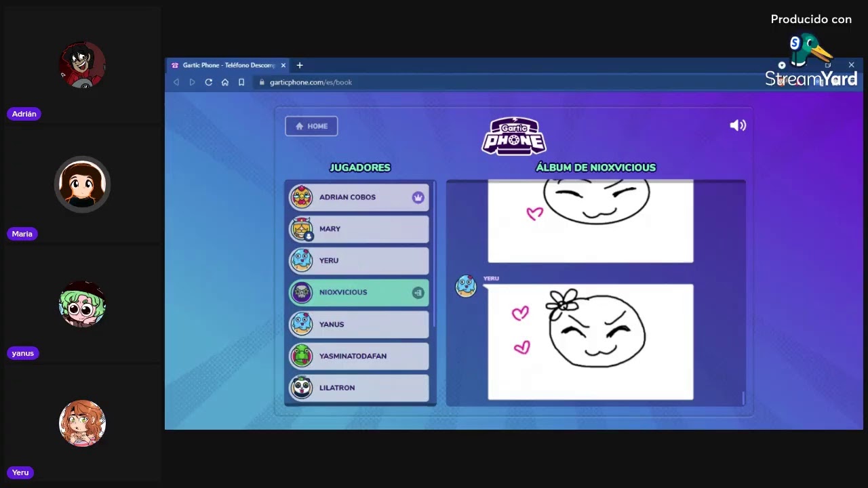This screenshot has width=868, height=488.
Task: Click Yeru avatar beside album drawing
Action: 466,286
